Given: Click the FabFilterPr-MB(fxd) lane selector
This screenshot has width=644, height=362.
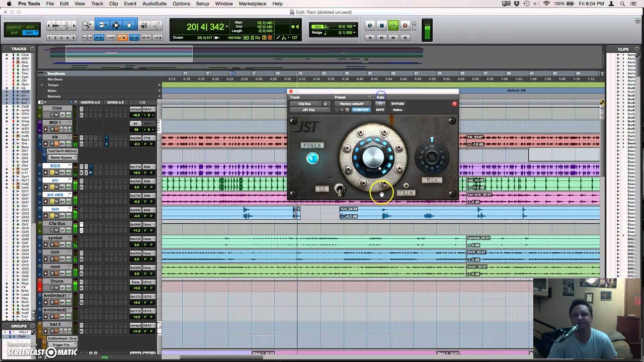Looking at the screenshot, I should (61, 151).
